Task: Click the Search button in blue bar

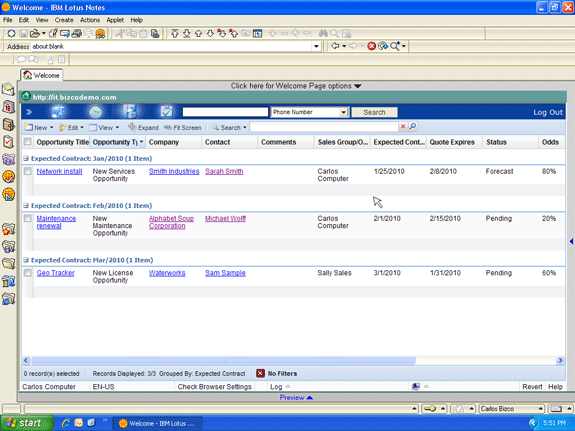Action: [374, 112]
